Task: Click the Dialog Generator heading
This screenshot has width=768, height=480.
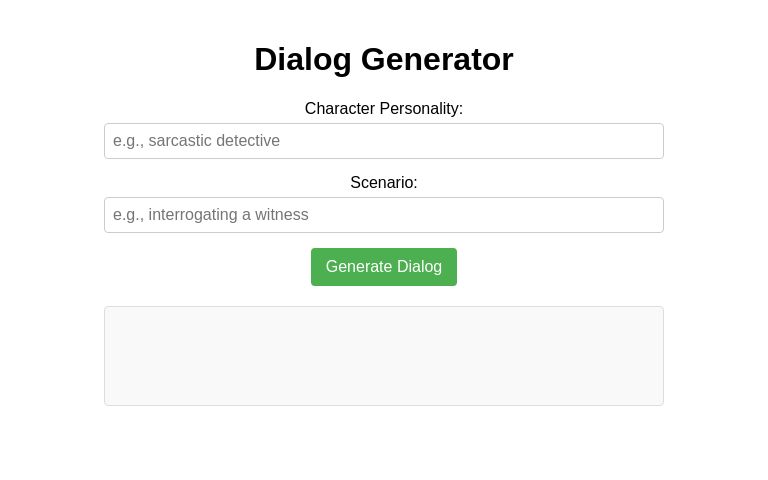Action: tap(384, 59)
